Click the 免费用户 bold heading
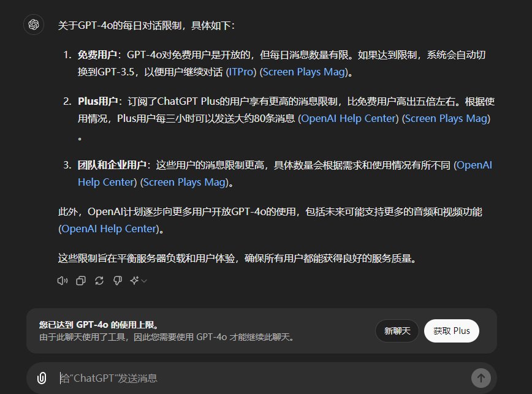Image resolution: width=532 pixels, height=394 pixels. pos(97,55)
